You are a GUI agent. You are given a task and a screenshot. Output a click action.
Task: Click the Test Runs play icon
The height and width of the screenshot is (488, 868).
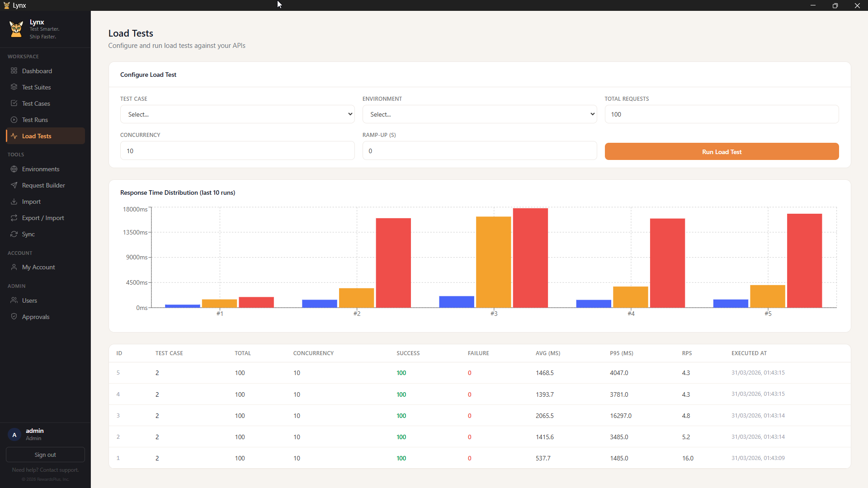tap(14, 120)
